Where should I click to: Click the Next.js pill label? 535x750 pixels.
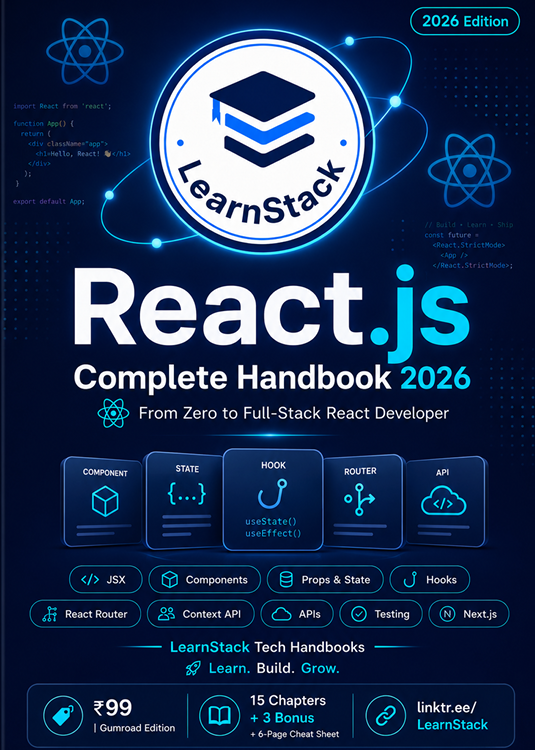tap(480, 614)
